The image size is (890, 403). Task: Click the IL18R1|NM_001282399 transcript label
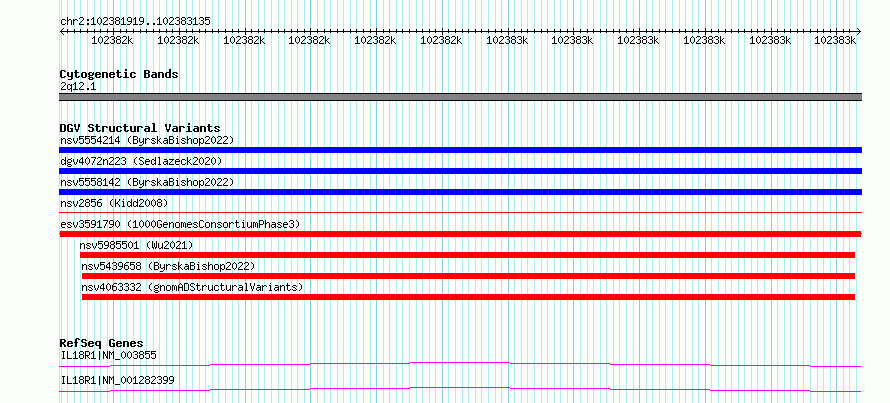coord(117,380)
